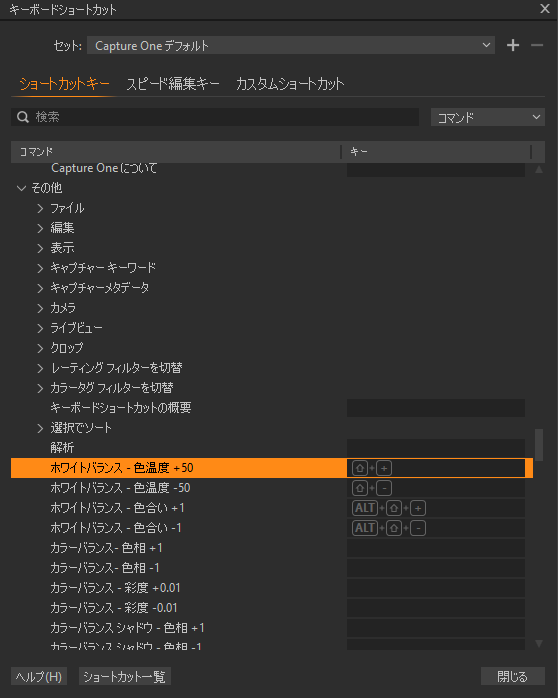Open the コマンド filter dropdown
The height and width of the screenshot is (698, 558).
pyautogui.click(x=488, y=117)
